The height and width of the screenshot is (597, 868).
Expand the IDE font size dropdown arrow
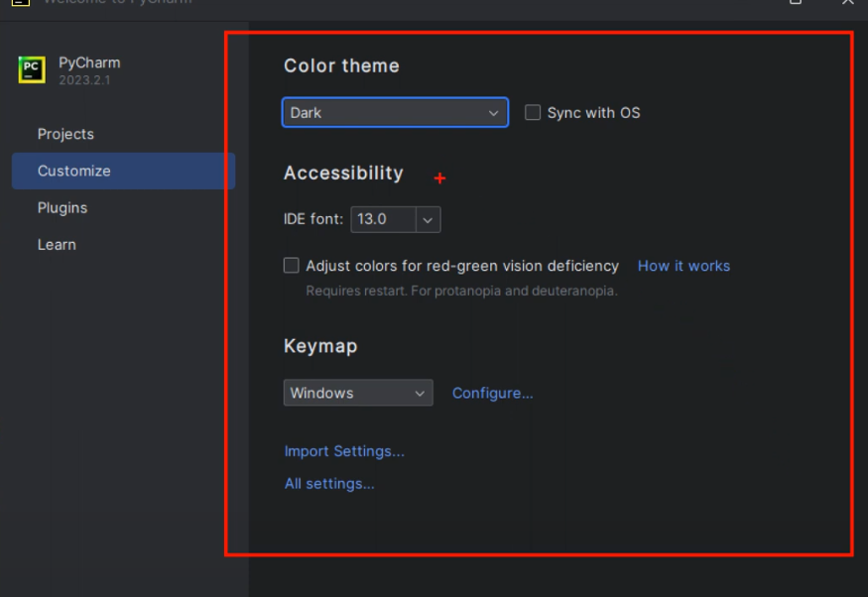[x=428, y=219]
